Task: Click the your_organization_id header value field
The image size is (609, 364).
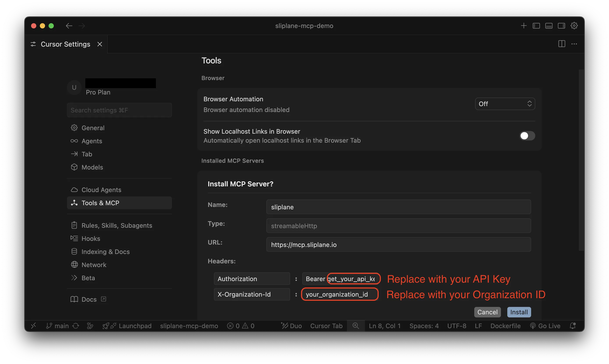Action: (340, 294)
